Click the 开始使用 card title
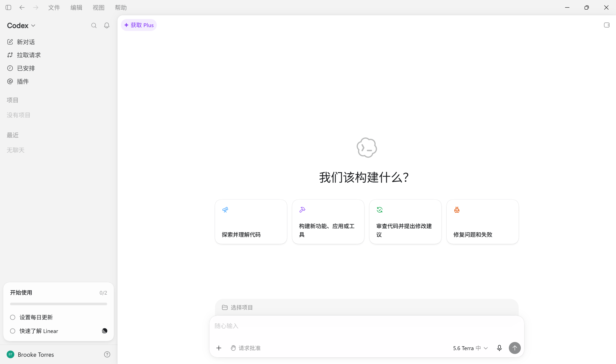616x364 pixels. [x=21, y=293]
